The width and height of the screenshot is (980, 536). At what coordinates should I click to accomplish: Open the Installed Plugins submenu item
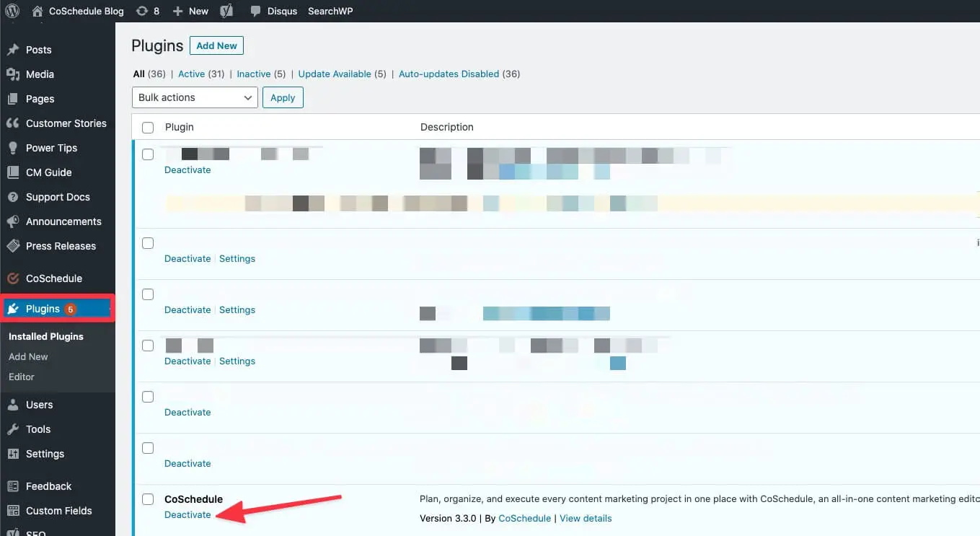point(46,336)
